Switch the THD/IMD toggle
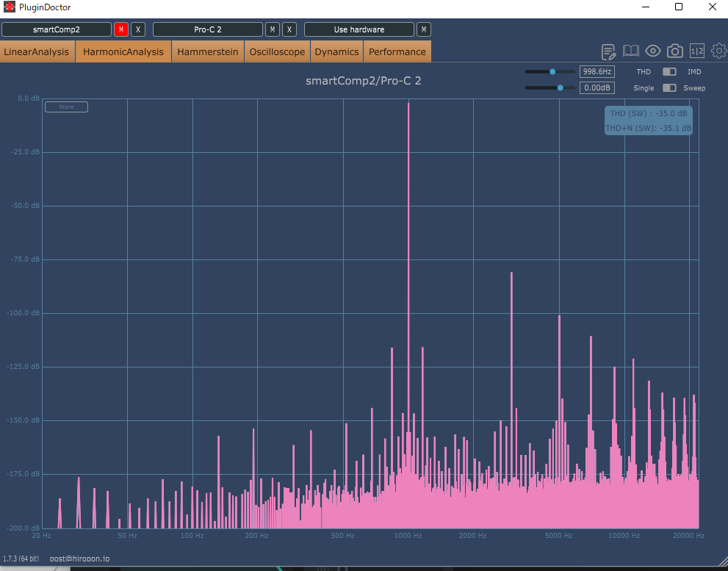Screen dimensions: 728x571 pyautogui.click(x=669, y=71)
